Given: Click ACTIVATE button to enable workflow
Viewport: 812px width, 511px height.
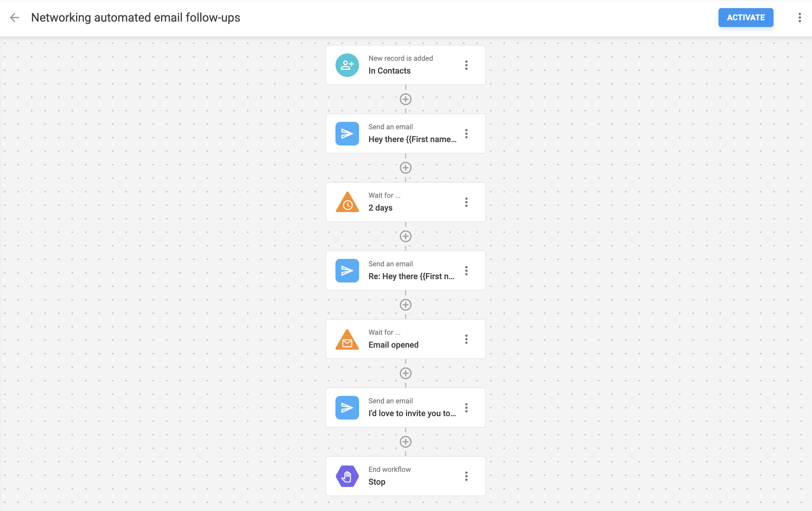Looking at the screenshot, I should click(x=746, y=18).
